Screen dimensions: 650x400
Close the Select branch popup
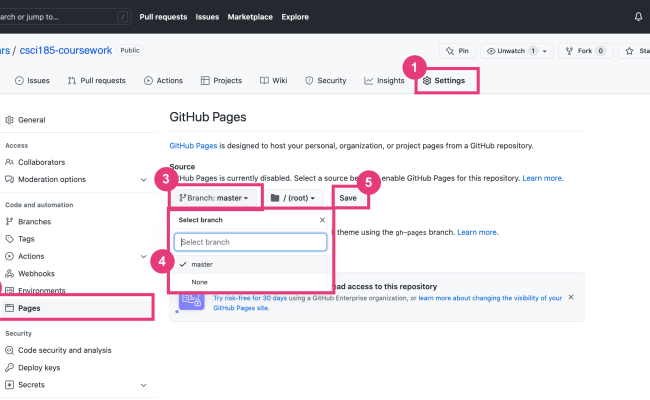click(x=322, y=220)
